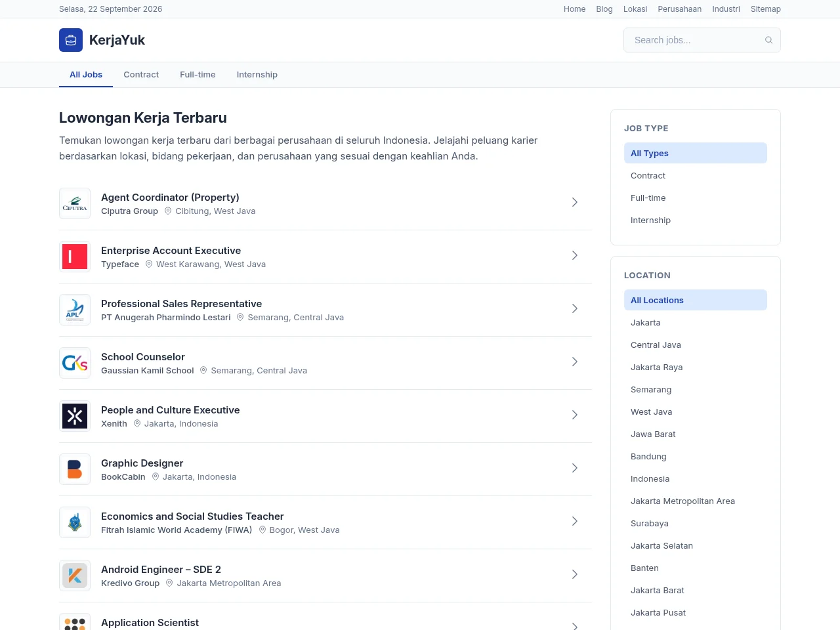This screenshot has width=840, height=630.
Task: Open Industri in top navigation
Action: 726,9
